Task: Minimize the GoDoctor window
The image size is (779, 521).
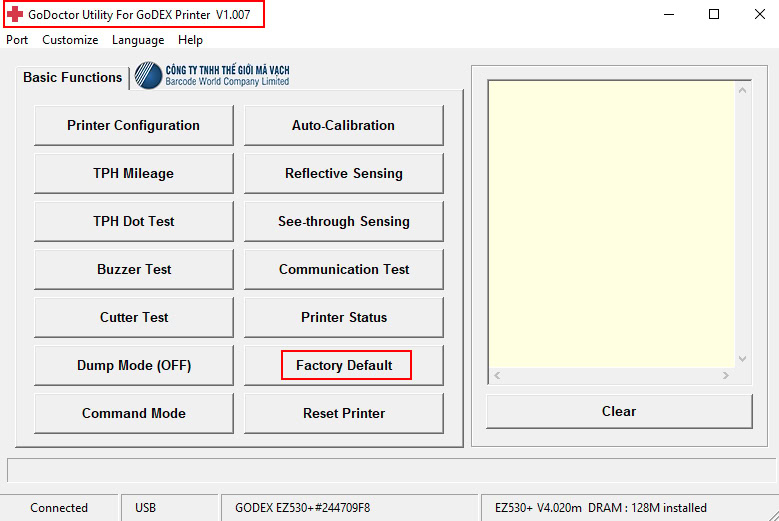Action: pyautogui.click(x=669, y=14)
